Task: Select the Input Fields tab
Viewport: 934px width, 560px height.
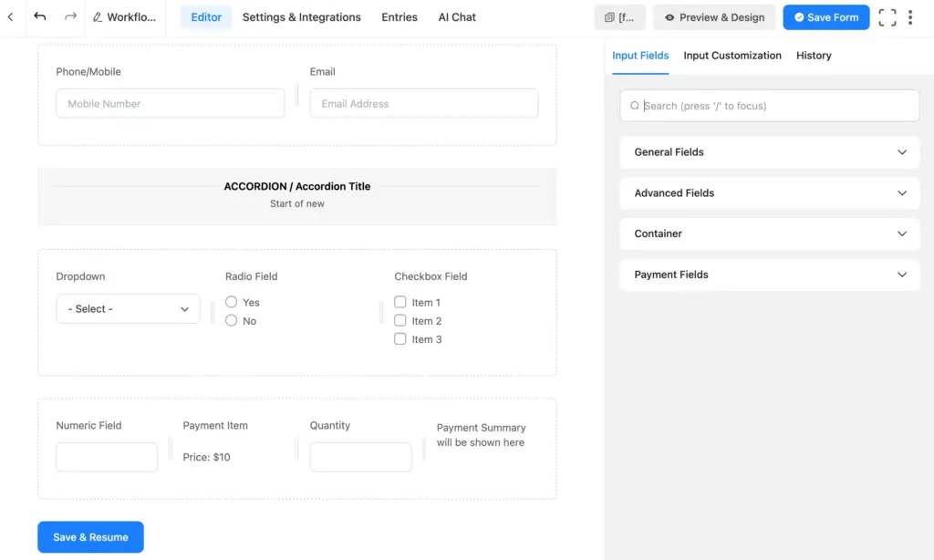Action: pos(640,56)
